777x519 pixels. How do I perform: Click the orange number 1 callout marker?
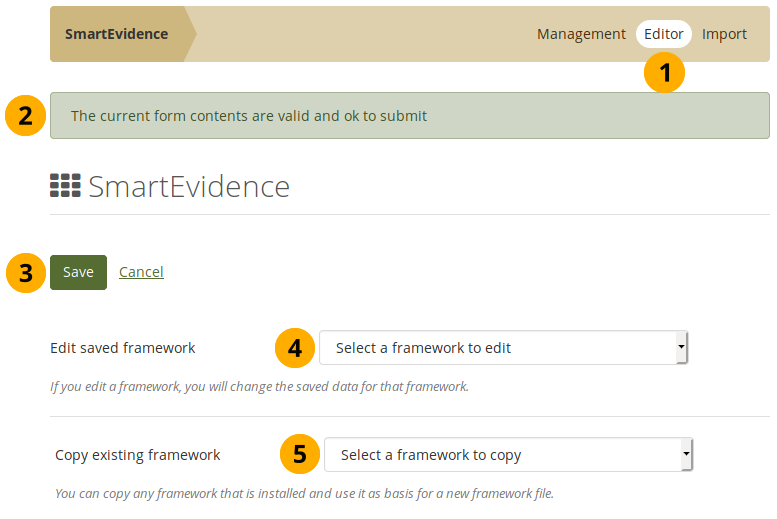click(664, 73)
